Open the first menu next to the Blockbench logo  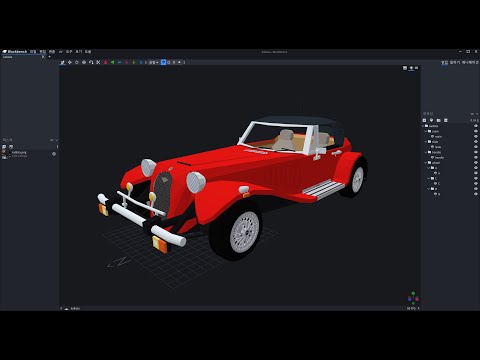tap(33, 52)
